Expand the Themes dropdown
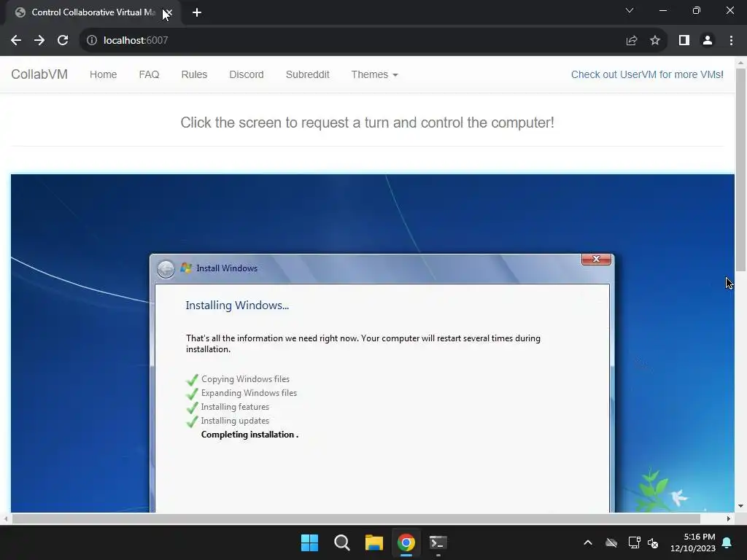Screen dimensions: 747x560 [x=374, y=75]
